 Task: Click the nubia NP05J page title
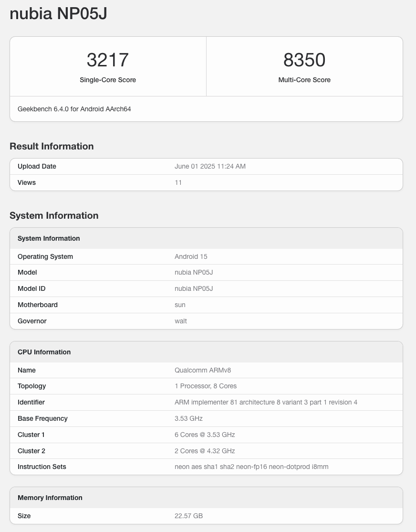tap(58, 14)
